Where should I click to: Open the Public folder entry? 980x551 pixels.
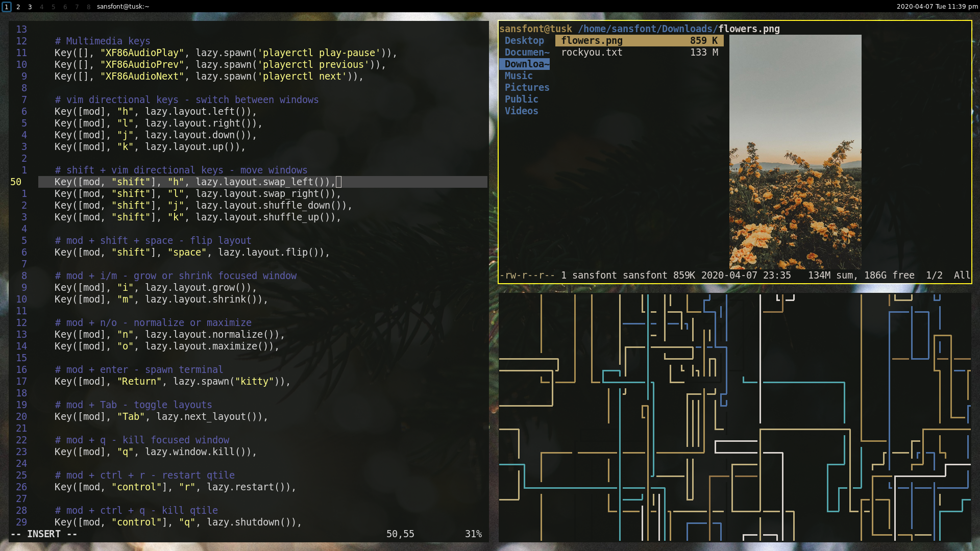click(x=521, y=99)
